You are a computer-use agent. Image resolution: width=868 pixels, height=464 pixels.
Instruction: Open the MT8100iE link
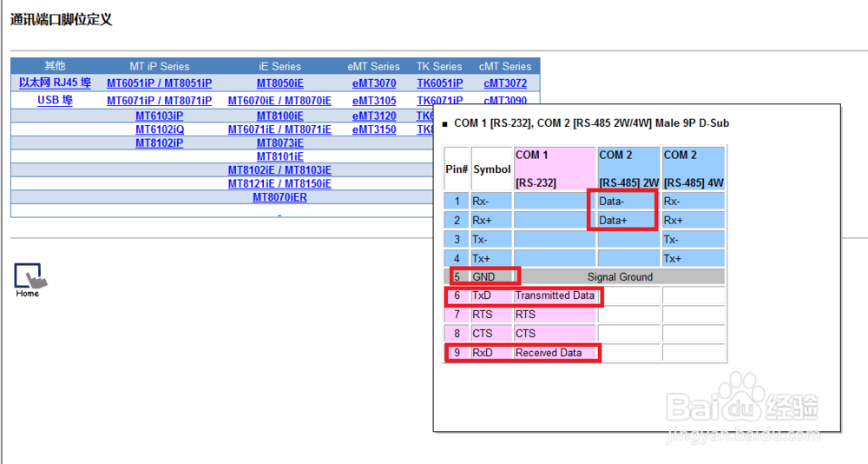click(x=279, y=116)
